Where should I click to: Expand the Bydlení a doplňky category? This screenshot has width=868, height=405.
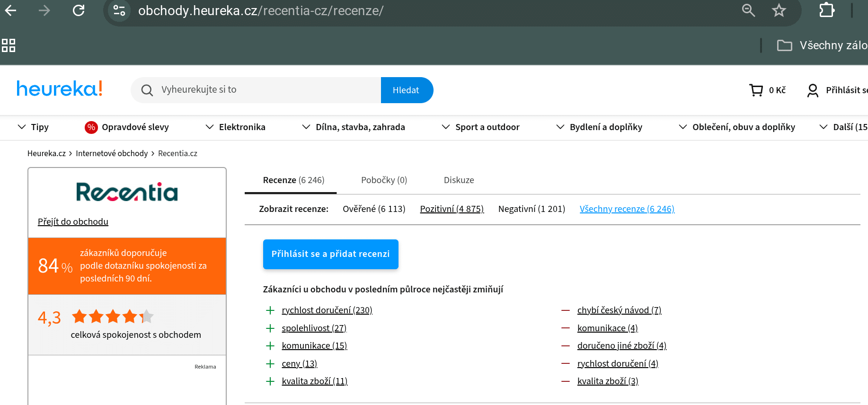[x=599, y=127]
